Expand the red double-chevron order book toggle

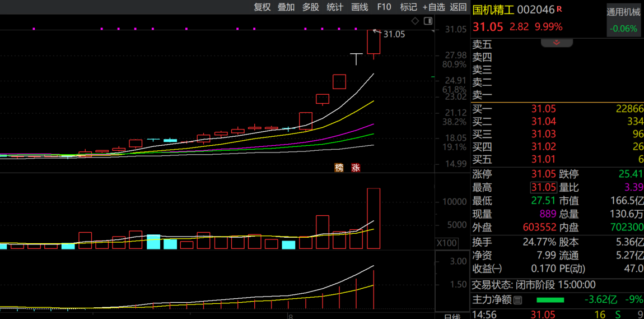(x=557, y=43)
